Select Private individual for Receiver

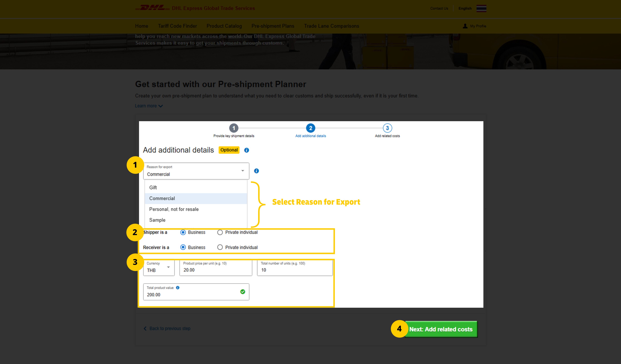[x=220, y=247]
